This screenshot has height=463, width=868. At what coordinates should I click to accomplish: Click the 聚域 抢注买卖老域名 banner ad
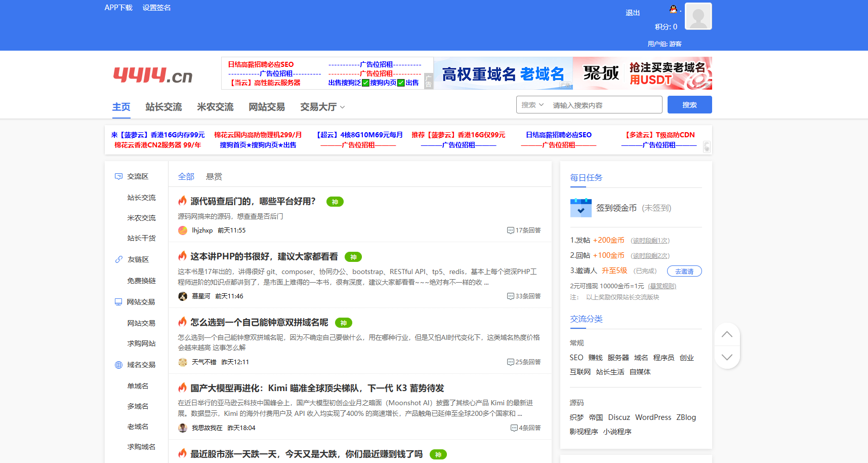pyautogui.click(x=642, y=73)
